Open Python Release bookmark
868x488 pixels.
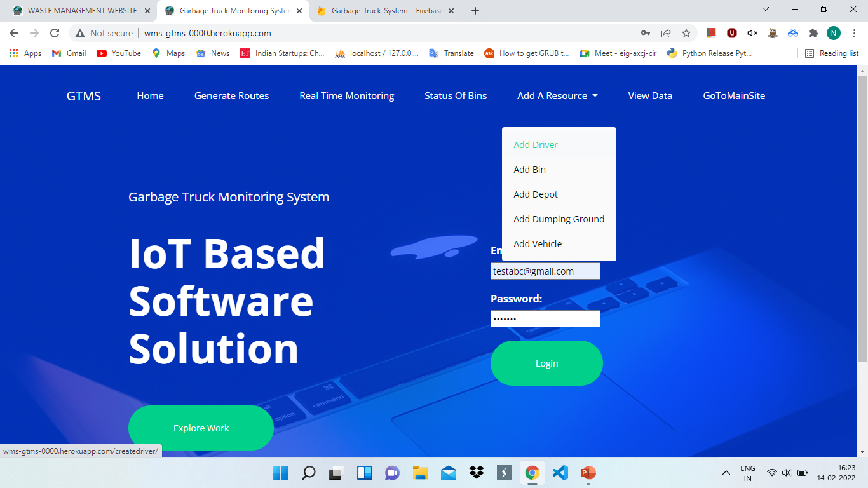pyautogui.click(x=709, y=53)
